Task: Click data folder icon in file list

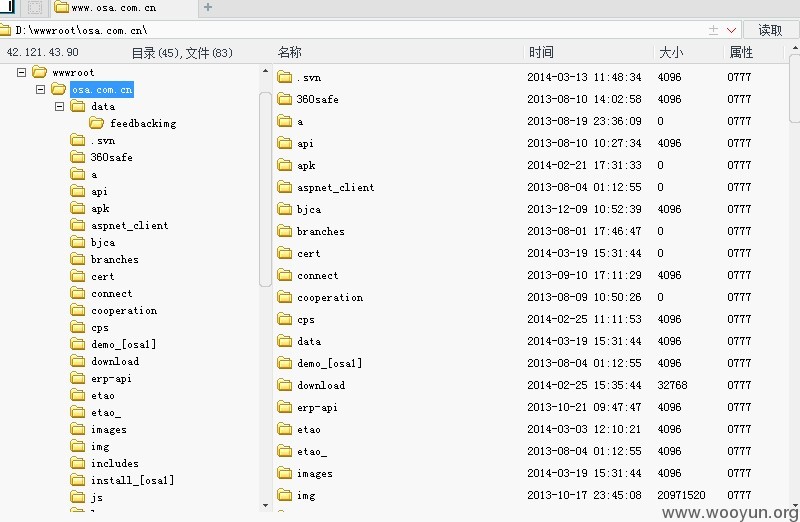Action: pos(284,341)
